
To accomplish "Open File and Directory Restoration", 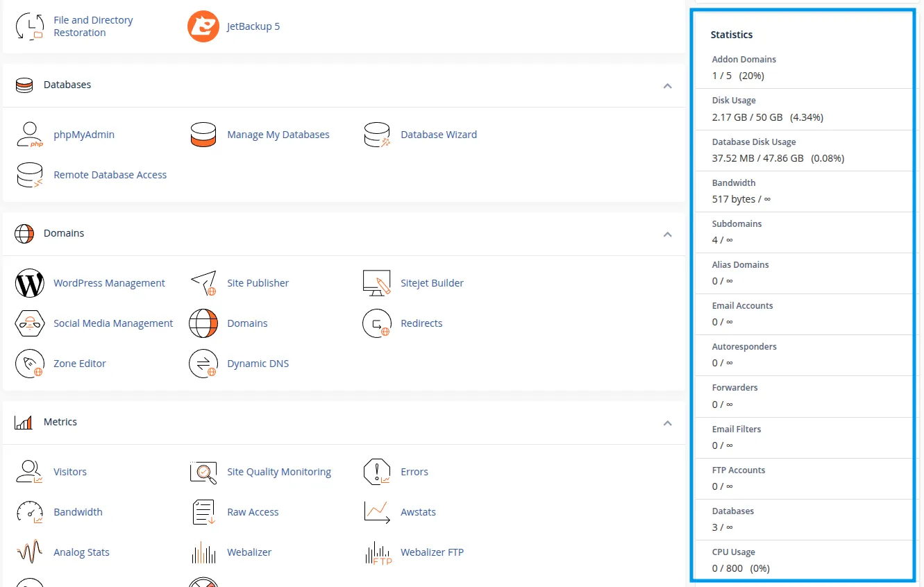I will [x=93, y=26].
